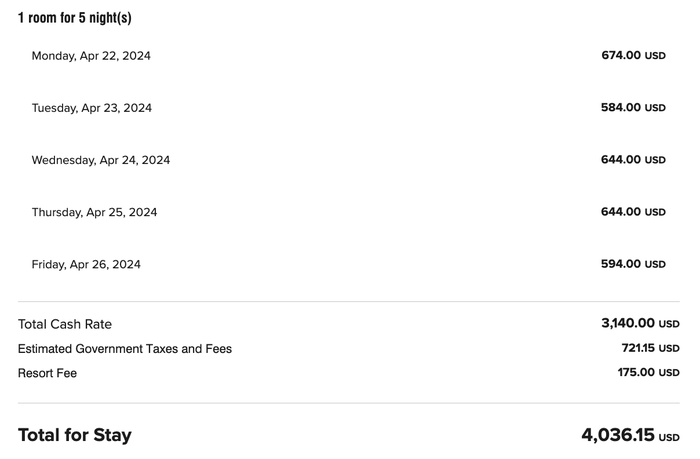Viewport: 700px width, 459px height.
Task: Click Estimated Government Taxes and Fees label
Action: pos(125,349)
